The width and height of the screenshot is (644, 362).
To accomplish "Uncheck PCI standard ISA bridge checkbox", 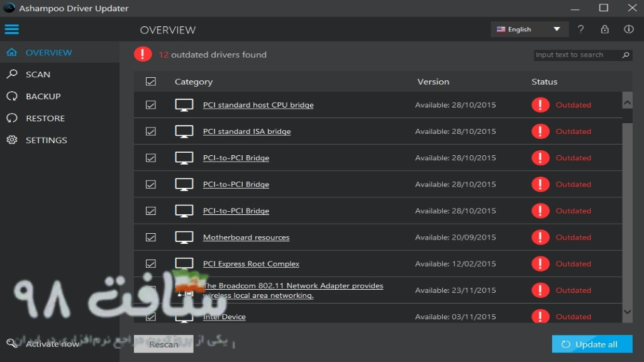I will 151,131.
